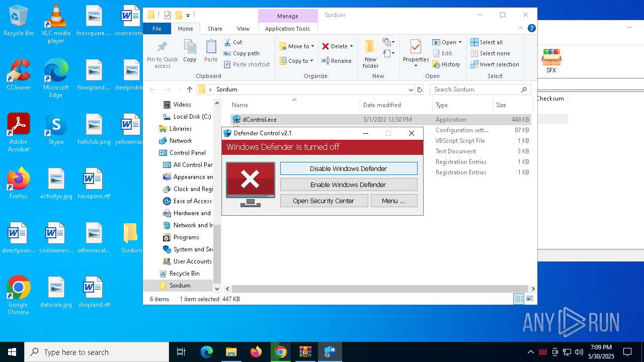Open Sordum folder on desktop
Screen dimensions: 644x362
(x=131, y=238)
